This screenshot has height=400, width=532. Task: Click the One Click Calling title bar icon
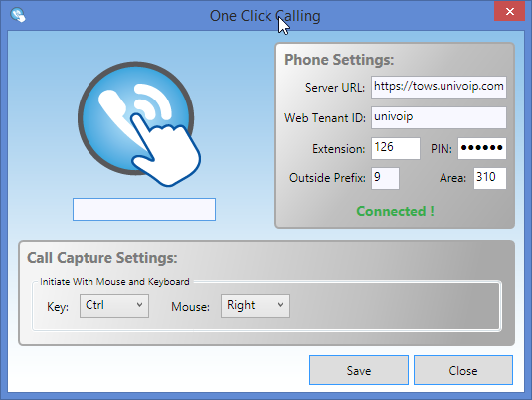click(x=18, y=15)
